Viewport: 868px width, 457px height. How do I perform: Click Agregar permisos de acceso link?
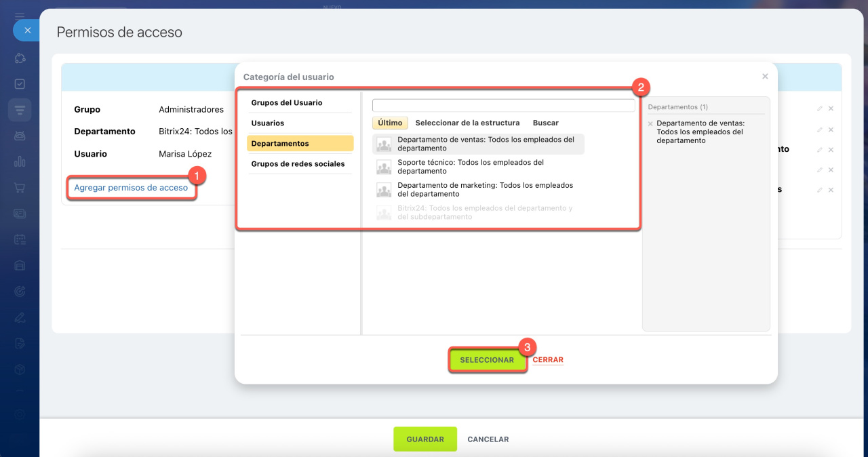coord(131,188)
